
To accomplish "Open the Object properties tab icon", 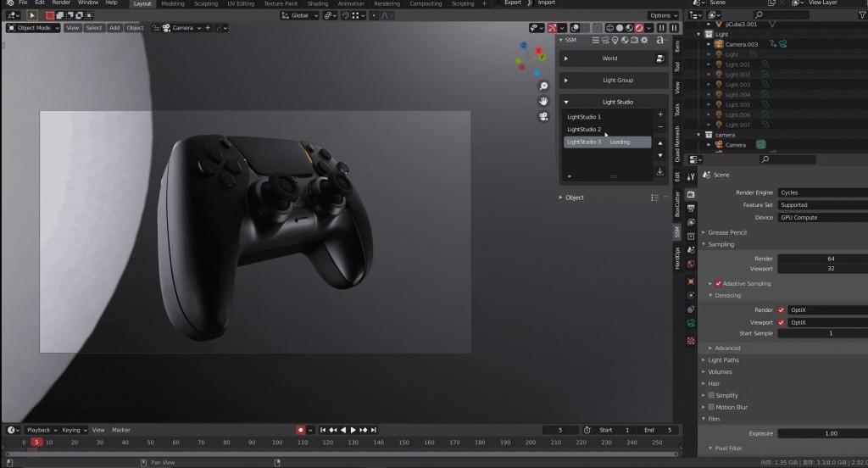I will pos(691,281).
